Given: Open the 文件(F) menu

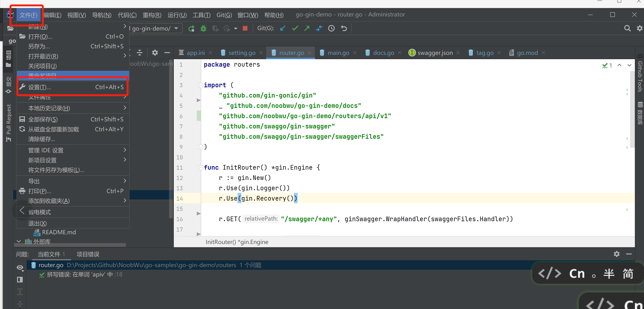Looking at the screenshot, I should [28, 15].
